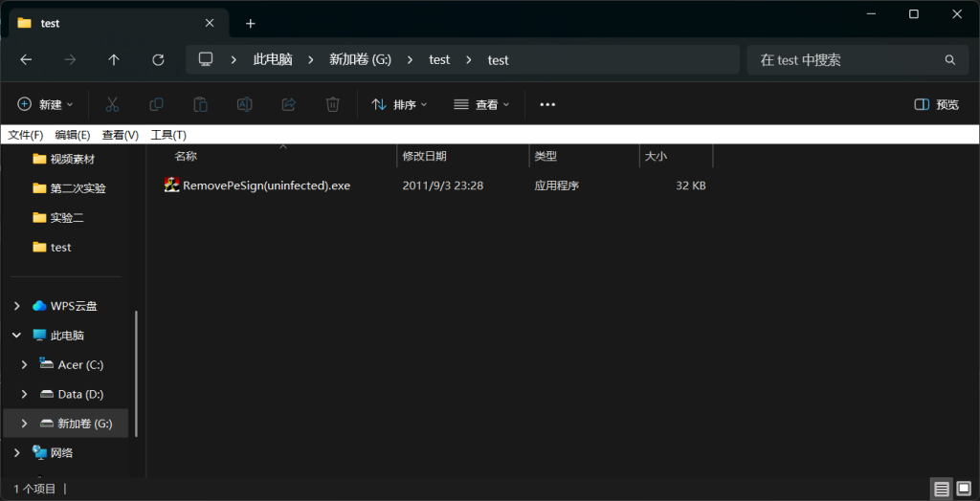Click the Share icon in toolbar
The height and width of the screenshot is (501, 980).
click(288, 104)
